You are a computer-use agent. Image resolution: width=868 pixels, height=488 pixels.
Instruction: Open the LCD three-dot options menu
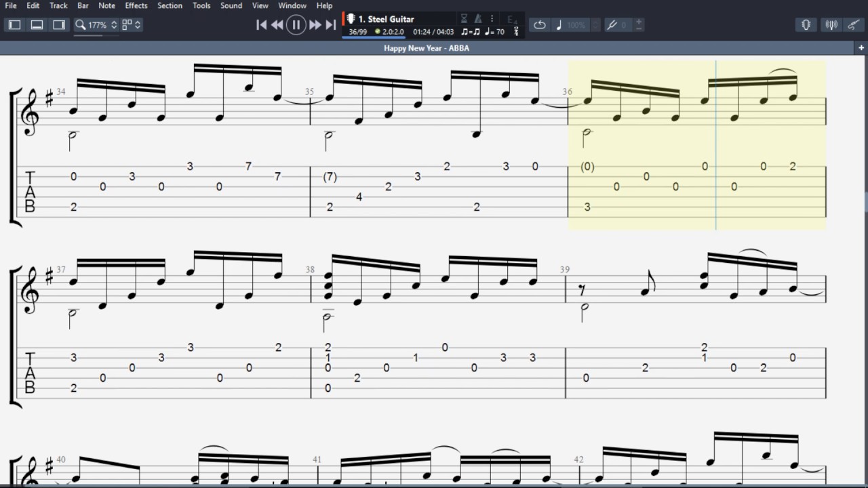(x=492, y=19)
